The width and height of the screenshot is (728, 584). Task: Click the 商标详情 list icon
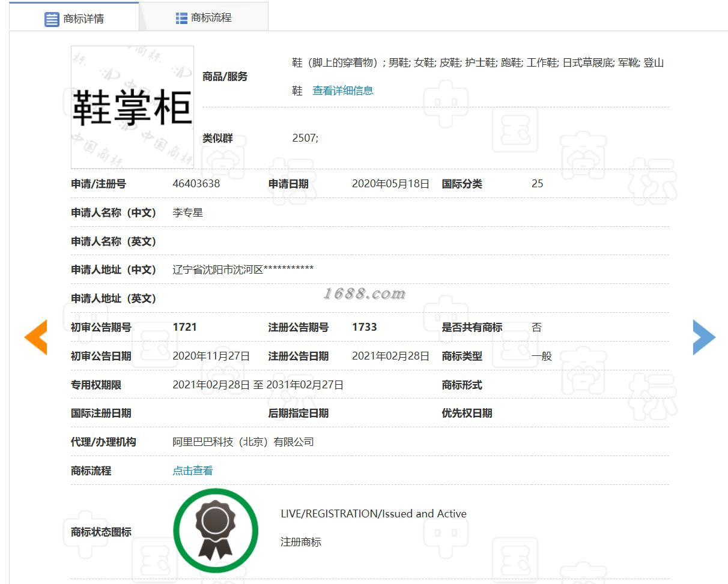(x=52, y=19)
